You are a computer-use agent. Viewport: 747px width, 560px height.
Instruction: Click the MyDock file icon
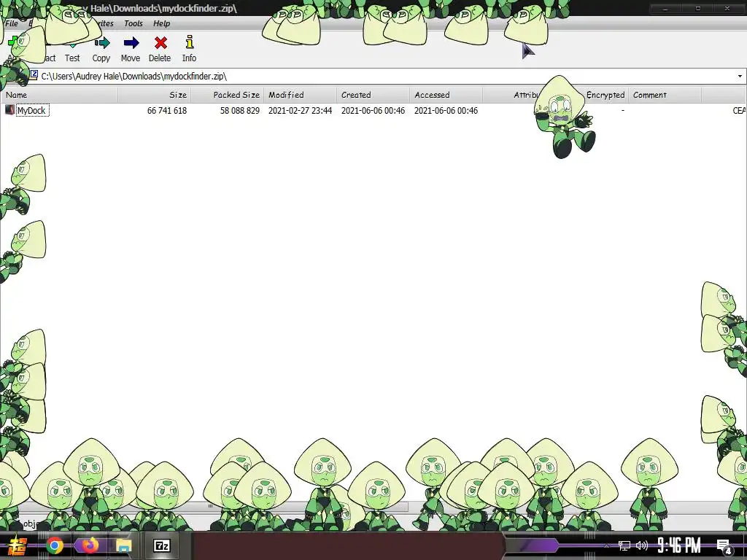pyautogui.click(x=9, y=110)
